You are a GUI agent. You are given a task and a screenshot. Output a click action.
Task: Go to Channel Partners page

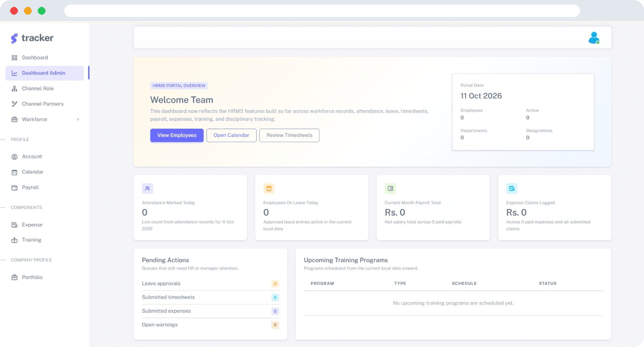click(x=45, y=104)
